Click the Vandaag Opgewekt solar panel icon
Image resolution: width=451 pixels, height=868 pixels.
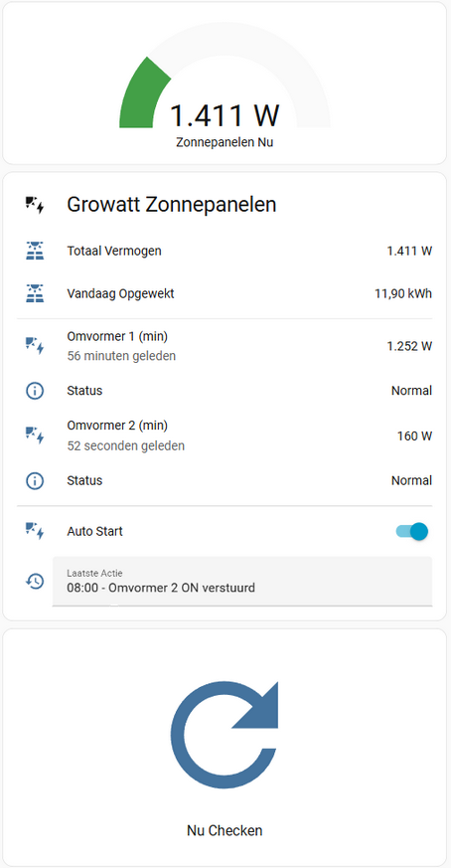(x=35, y=293)
